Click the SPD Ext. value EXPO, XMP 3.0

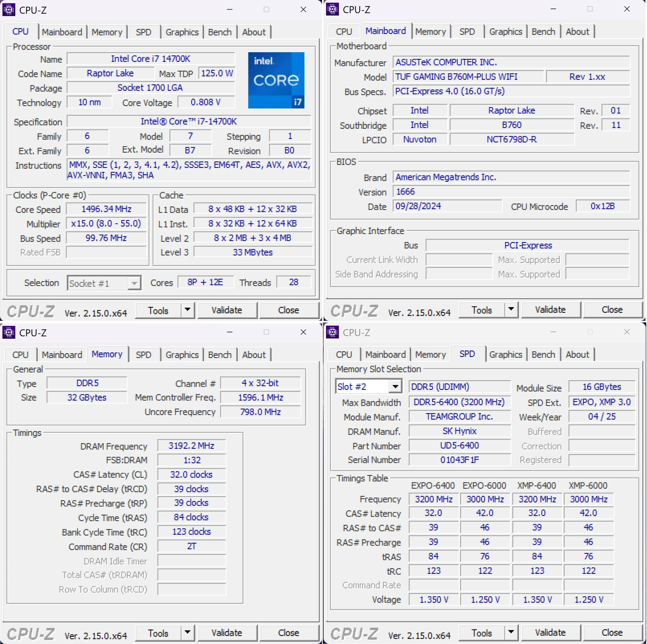coord(602,402)
